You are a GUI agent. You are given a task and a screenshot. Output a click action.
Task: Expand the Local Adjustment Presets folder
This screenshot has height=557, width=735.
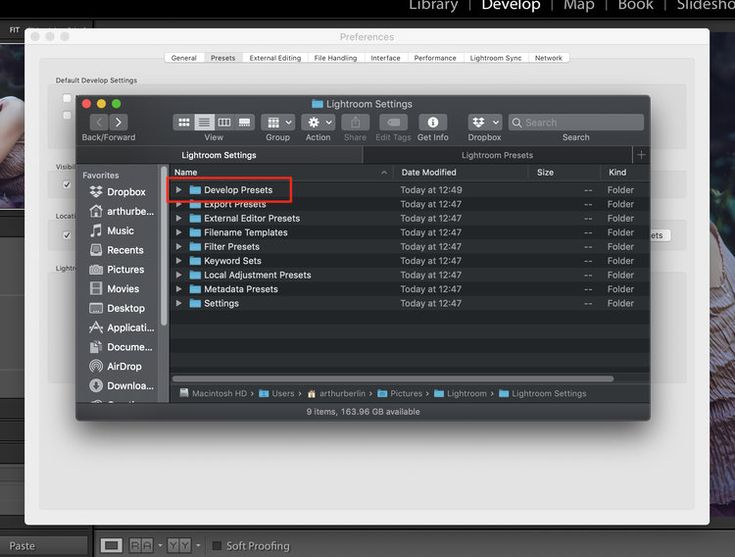(179, 275)
